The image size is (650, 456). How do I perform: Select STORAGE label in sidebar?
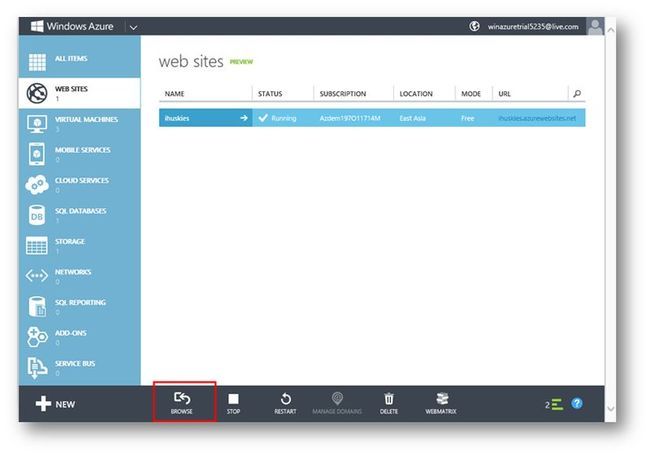coord(70,241)
